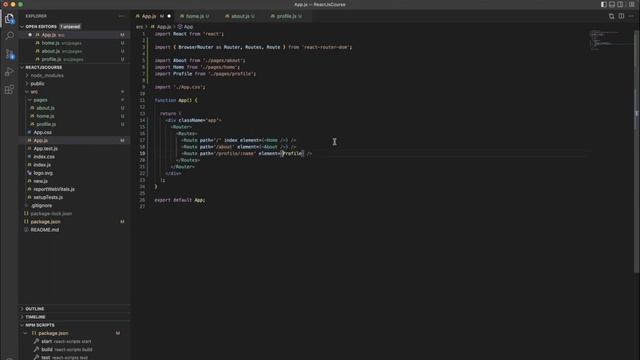This screenshot has height=360, width=640.
Task: Click the src breadcrumb segment
Action: point(140,27)
